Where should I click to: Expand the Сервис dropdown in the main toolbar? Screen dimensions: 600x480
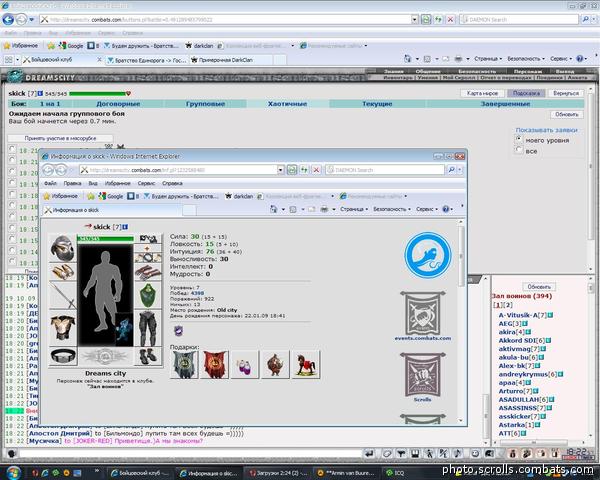pyautogui.click(x=561, y=59)
